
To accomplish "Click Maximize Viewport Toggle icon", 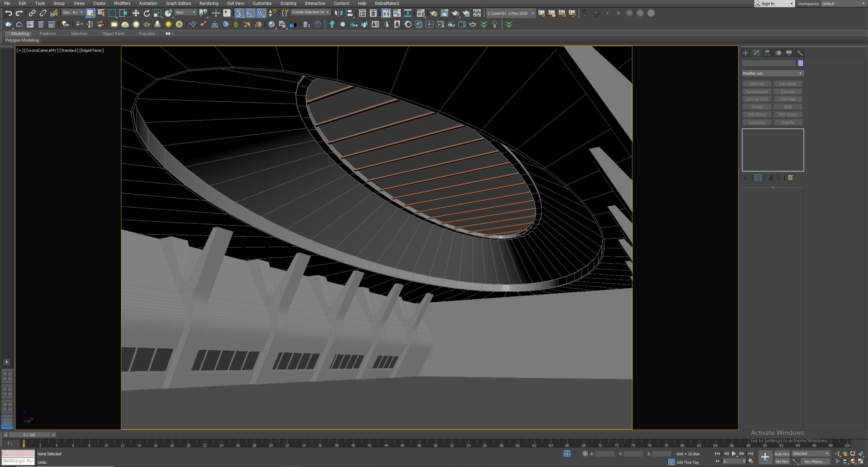I will tap(860, 461).
